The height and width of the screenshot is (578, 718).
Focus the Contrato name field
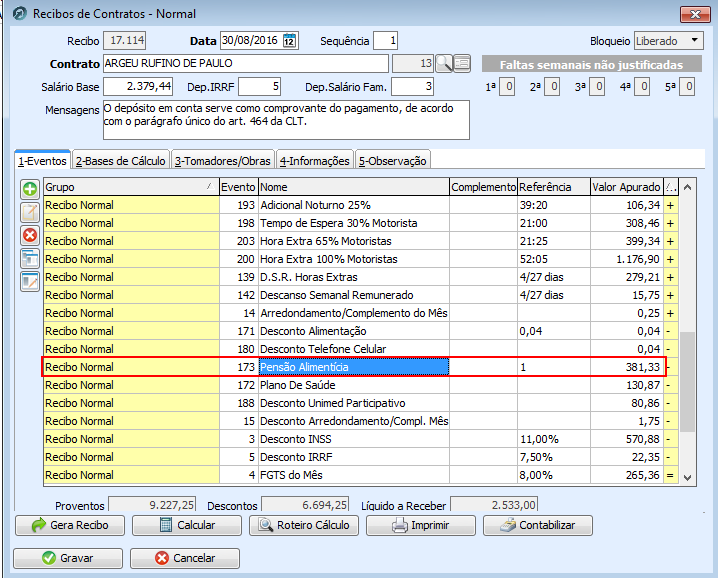coord(246,63)
